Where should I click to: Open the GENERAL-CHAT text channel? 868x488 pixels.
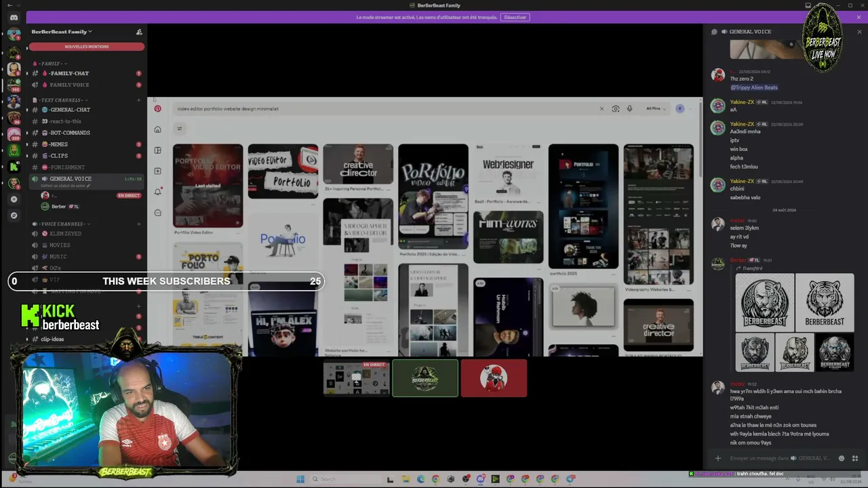point(85,110)
